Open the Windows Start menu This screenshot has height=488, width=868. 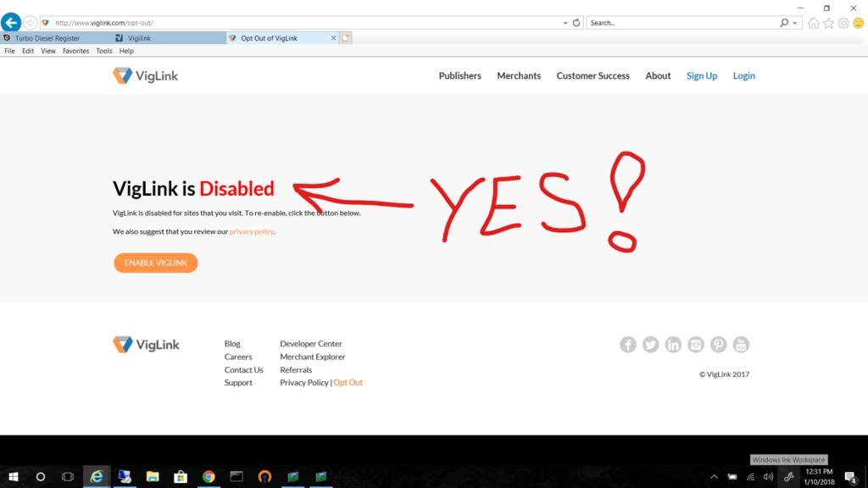pyautogui.click(x=14, y=476)
